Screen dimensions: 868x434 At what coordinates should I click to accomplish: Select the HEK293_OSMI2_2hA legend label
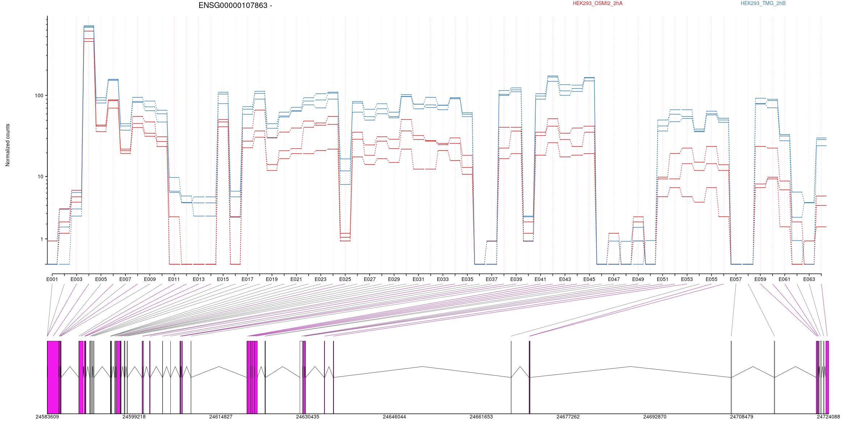click(x=598, y=3)
